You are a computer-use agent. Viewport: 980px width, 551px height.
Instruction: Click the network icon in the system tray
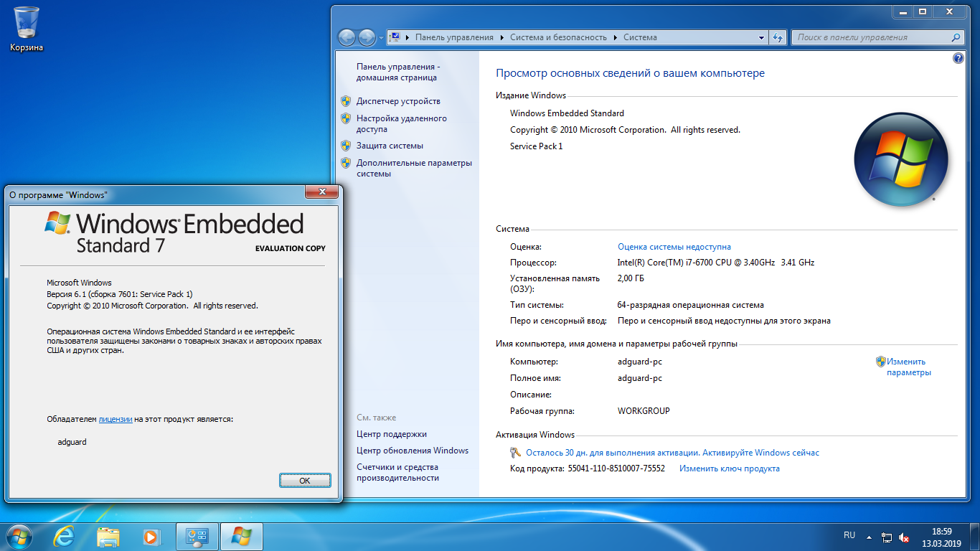point(887,537)
